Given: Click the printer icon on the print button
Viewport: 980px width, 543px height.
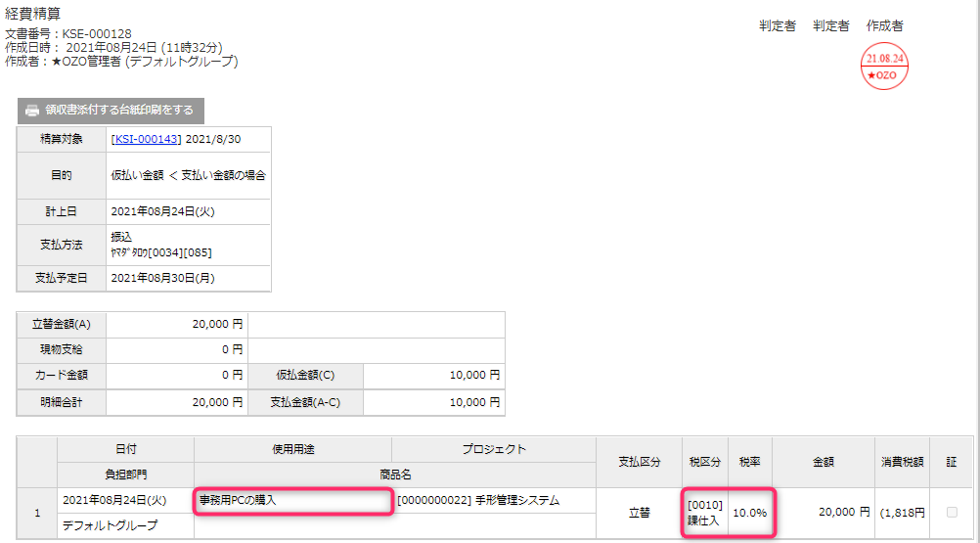Looking at the screenshot, I should tap(32, 110).
